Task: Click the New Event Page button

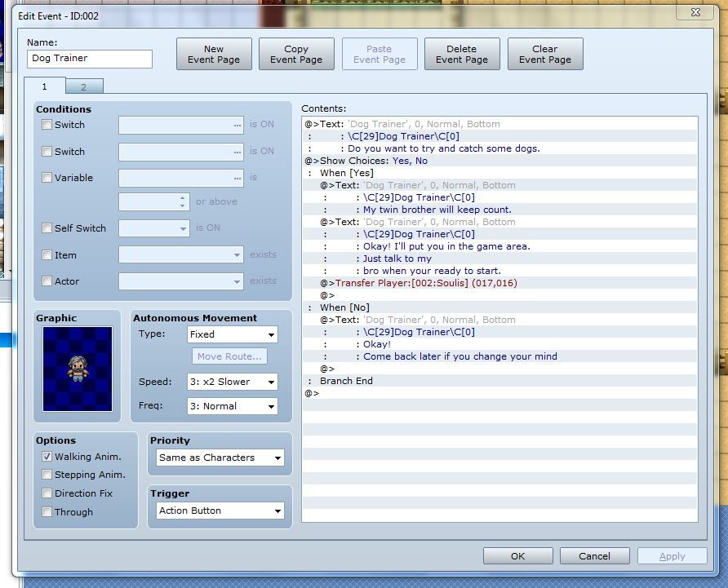Action: [x=213, y=54]
